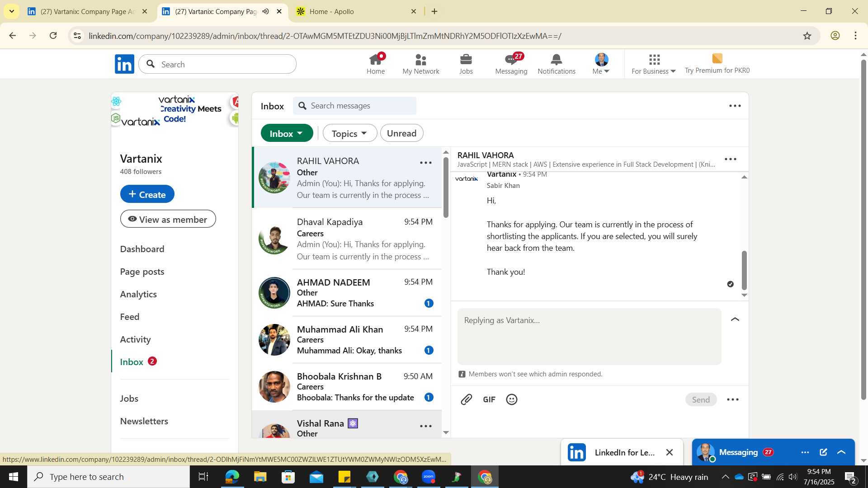Compose new message in Messaging overlay
The width and height of the screenshot is (868, 488).
(x=823, y=452)
